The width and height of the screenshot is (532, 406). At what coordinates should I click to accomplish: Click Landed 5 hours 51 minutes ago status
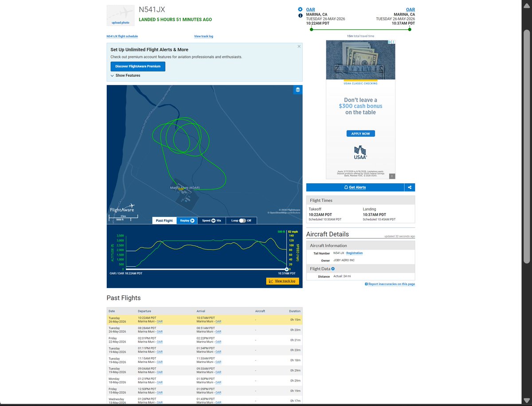click(x=176, y=20)
